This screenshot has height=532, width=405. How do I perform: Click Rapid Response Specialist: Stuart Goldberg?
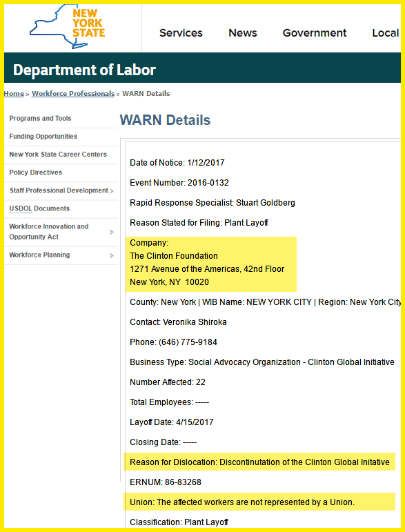click(x=213, y=203)
